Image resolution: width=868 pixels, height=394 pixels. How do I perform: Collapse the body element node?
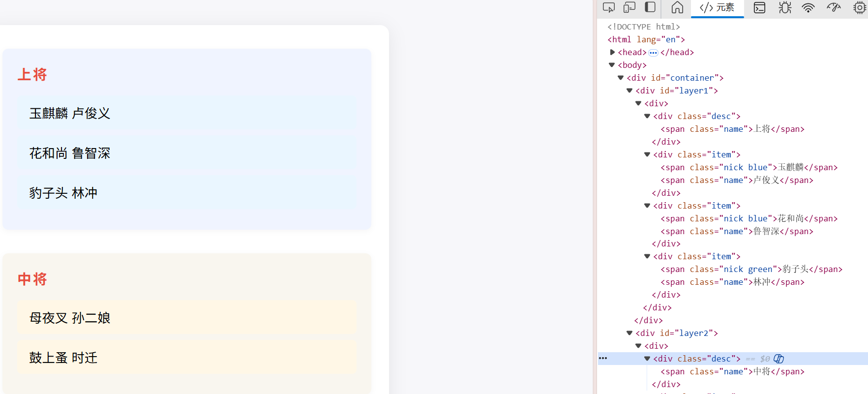point(612,65)
